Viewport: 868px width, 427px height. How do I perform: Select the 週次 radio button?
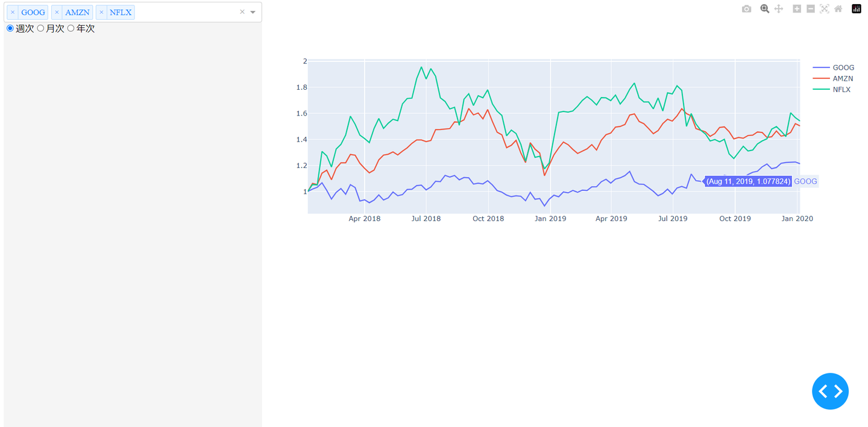click(10, 28)
